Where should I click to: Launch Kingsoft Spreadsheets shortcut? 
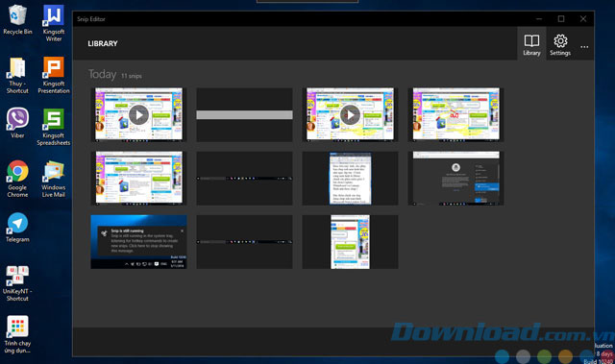pyautogui.click(x=54, y=127)
